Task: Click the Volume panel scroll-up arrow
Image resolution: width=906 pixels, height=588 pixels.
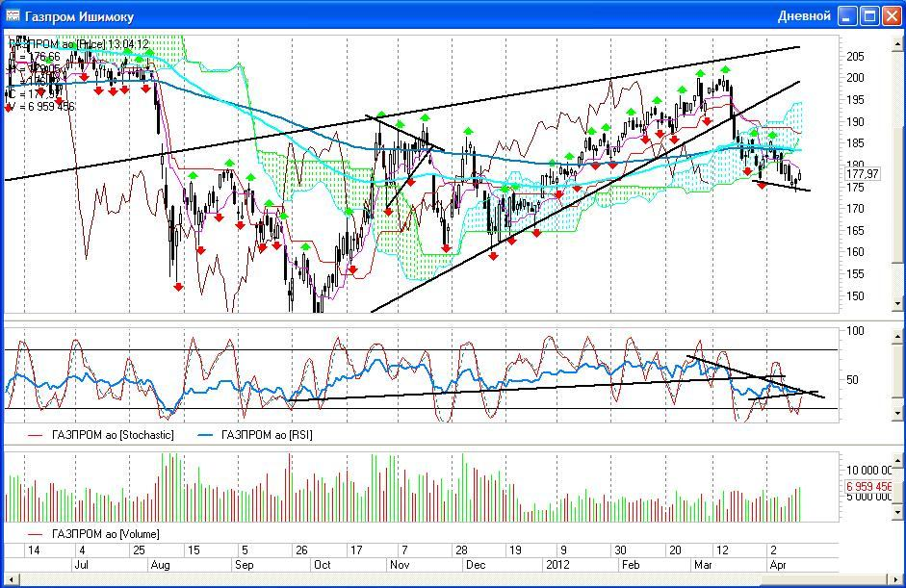Action: coord(897,460)
